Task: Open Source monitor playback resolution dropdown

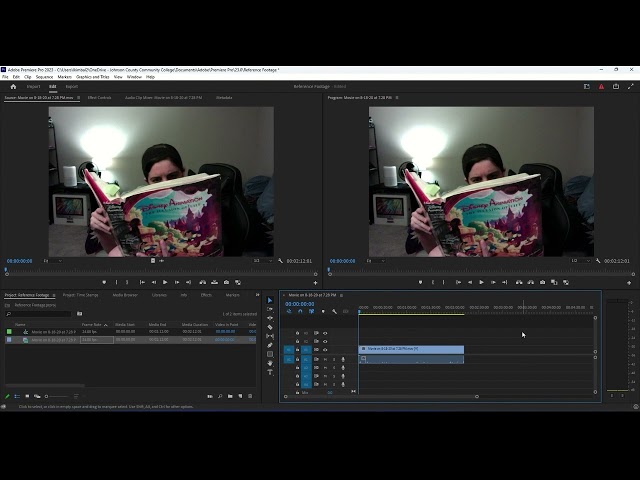Action: pos(262,261)
